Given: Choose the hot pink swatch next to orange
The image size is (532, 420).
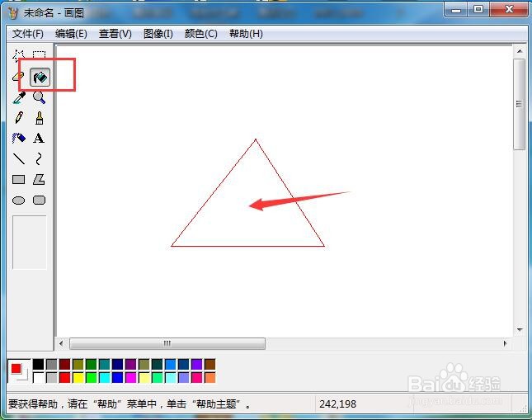Looking at the screenshot, I should point(197,378).
